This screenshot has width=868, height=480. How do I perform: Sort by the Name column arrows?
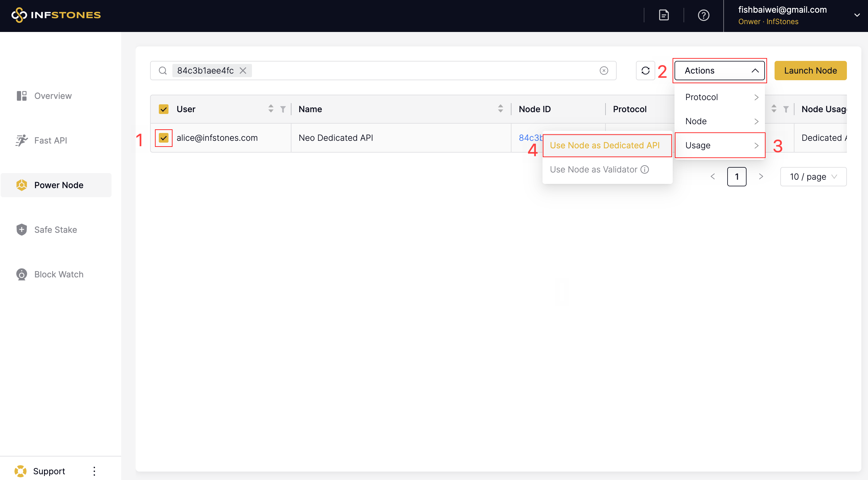click(500, 109)
